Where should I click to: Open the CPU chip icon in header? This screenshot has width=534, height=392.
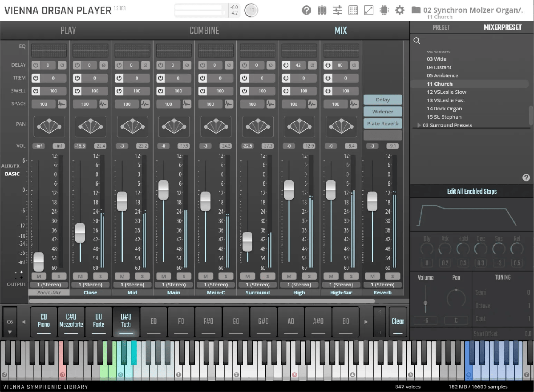tap(384, 10)
